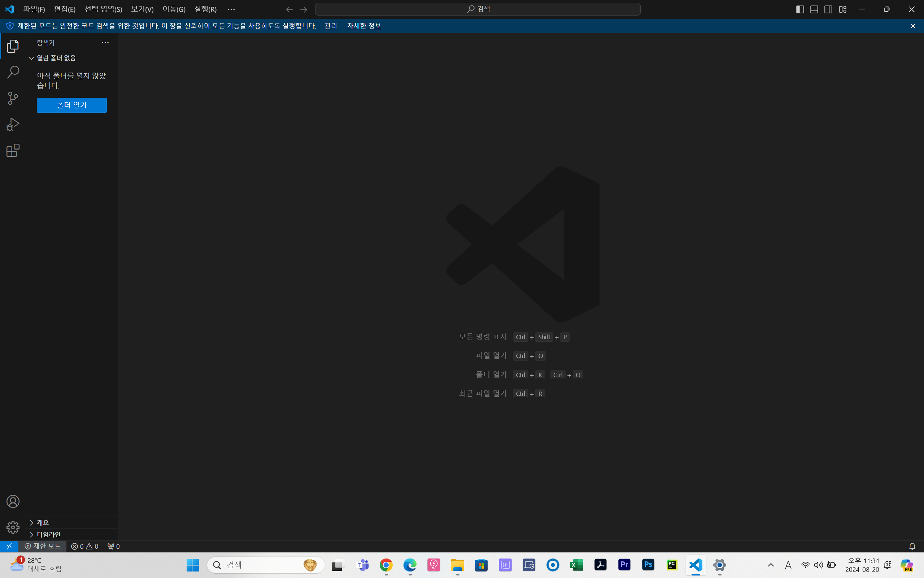This screenshot has width=924, height=578.
Task: Open Microsoft Teams from the taskbar
Action: tap(362, 565)
